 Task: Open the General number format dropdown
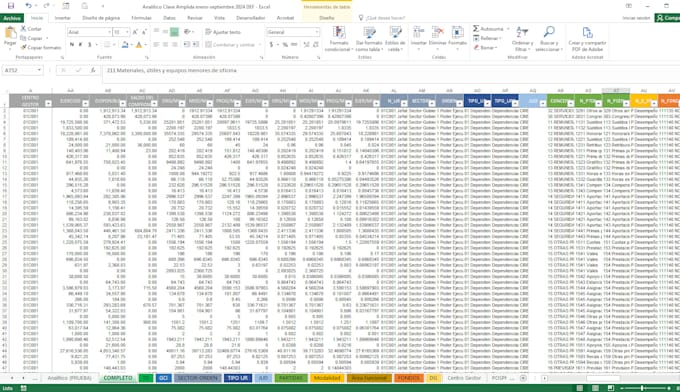pos(317,32)
